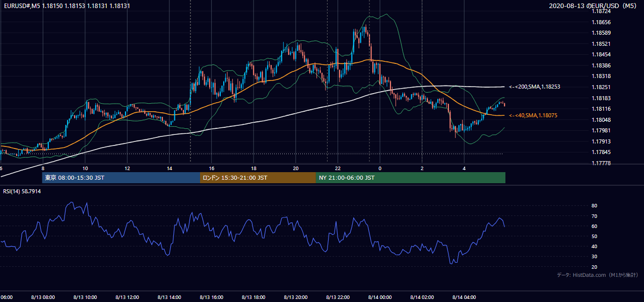Screen dimensions: 644x302
Task: Click hour label 0 below the price chart
Action: (x=380, y=168)
